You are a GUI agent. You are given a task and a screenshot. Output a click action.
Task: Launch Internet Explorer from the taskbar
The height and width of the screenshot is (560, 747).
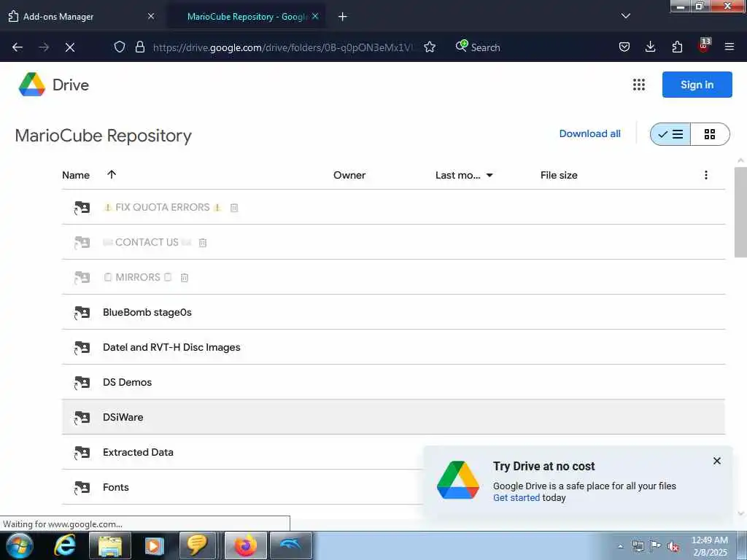[x=64, y=545]
